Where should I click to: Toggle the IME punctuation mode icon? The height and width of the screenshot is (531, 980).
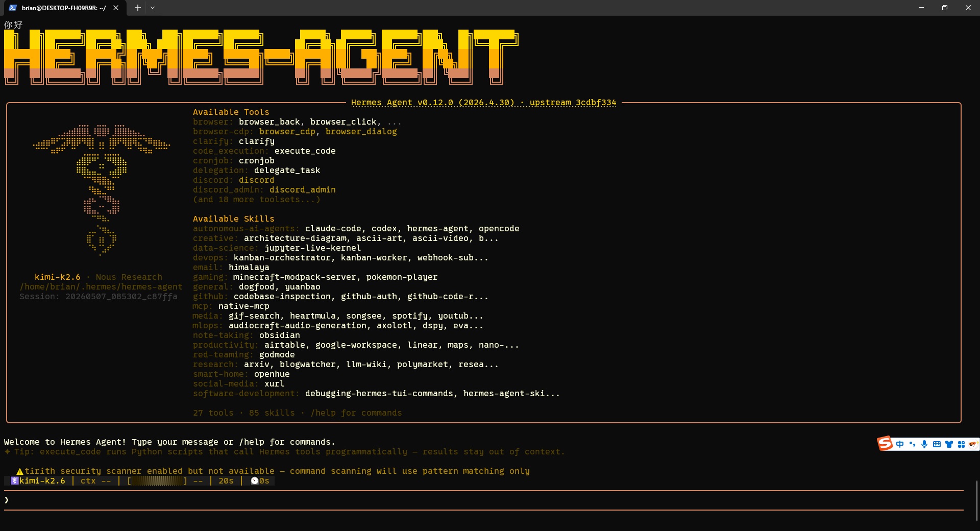(x=912, y=444)
